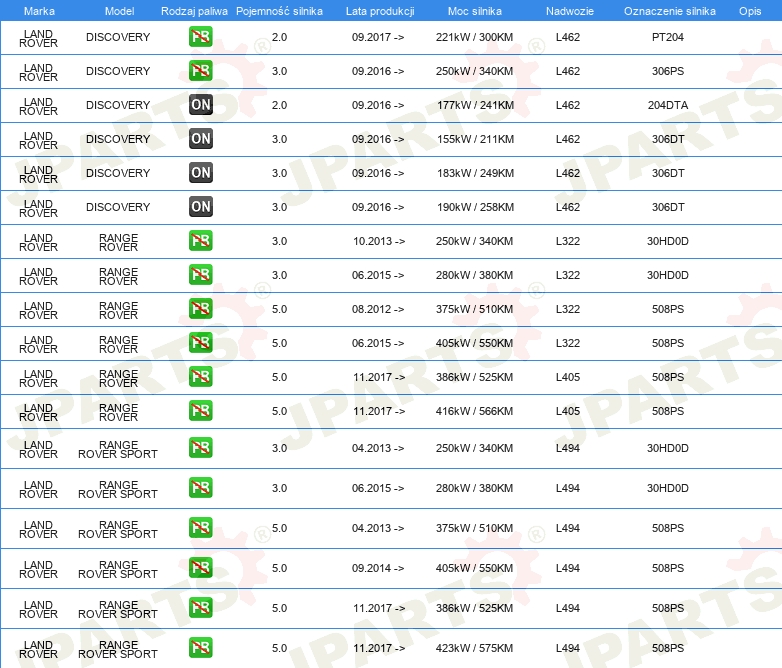Click 5.0 engine capacity in 423kW row

[279, 648]
